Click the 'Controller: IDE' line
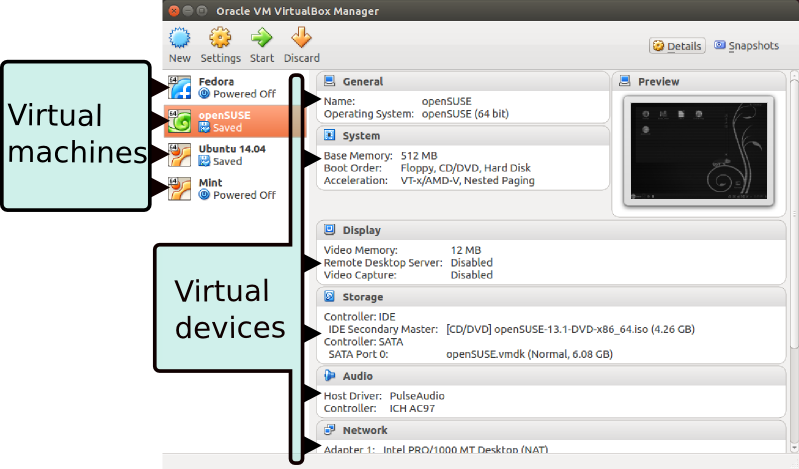The image size is (799, 469). tap(359, 317)
